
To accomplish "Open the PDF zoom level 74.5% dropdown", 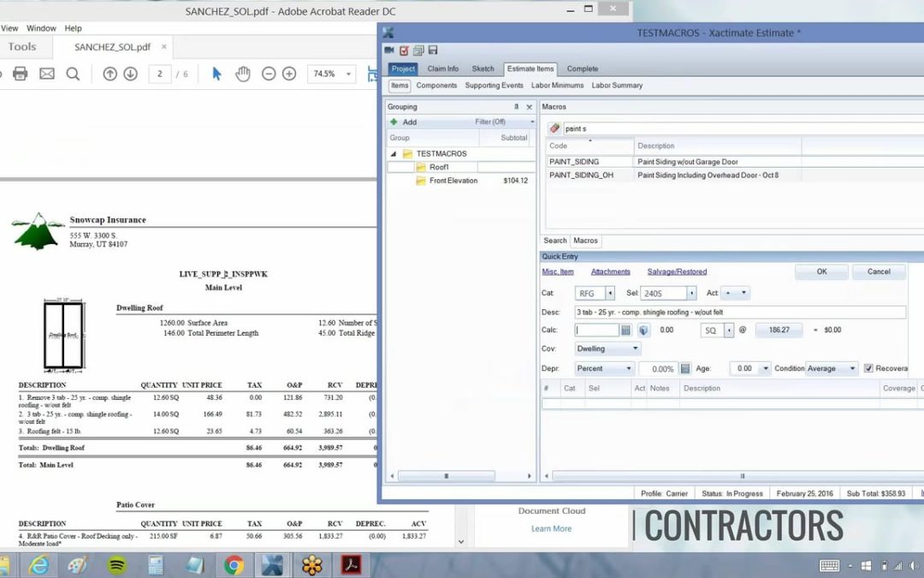I will [x=348, y=74].
